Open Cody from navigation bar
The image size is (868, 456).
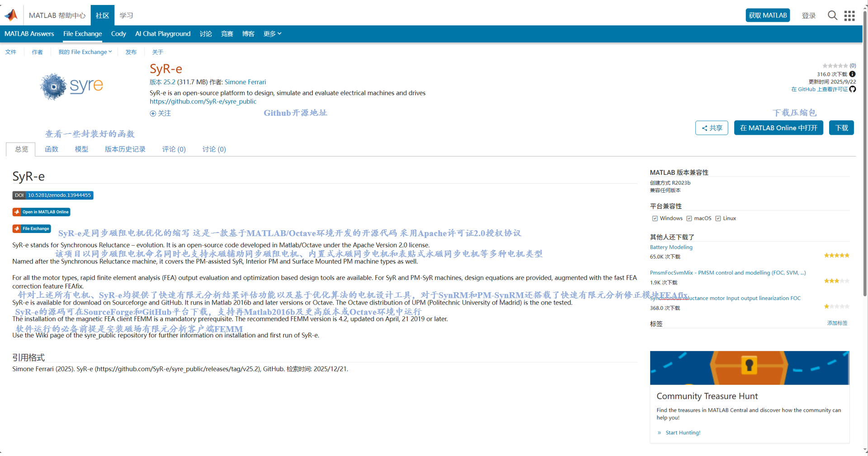pyautogui.click(x=118, y=34)
